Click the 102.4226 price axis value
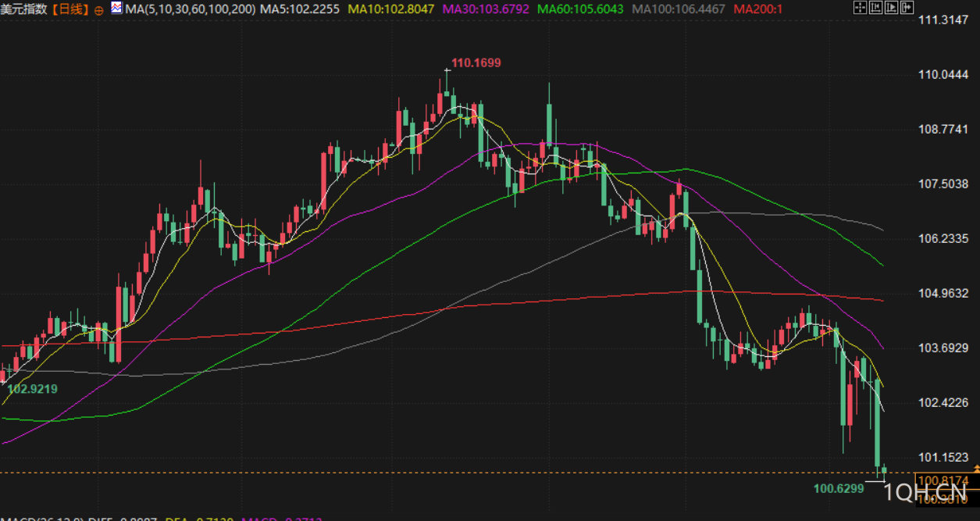The image size is (980, 521). tap(944, 402)
